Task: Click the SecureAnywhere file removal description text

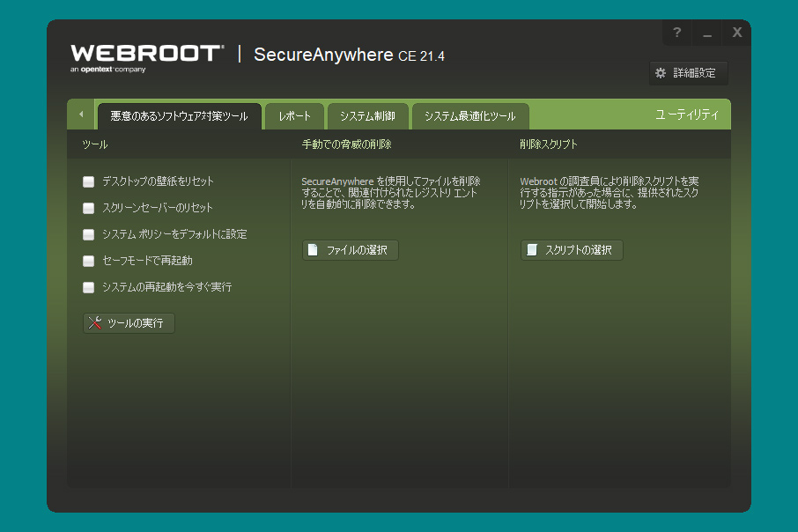Action: click(391, 193)
